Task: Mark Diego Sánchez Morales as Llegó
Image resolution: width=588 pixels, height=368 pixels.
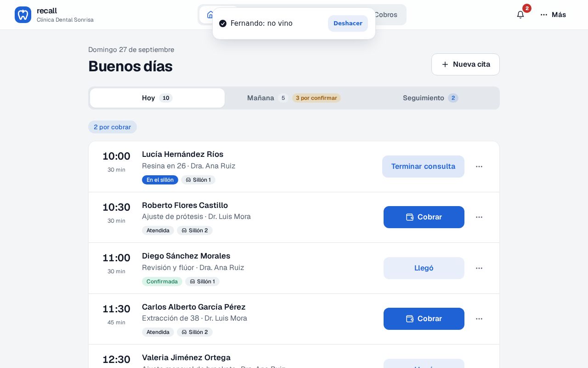Action: point(424,268)
